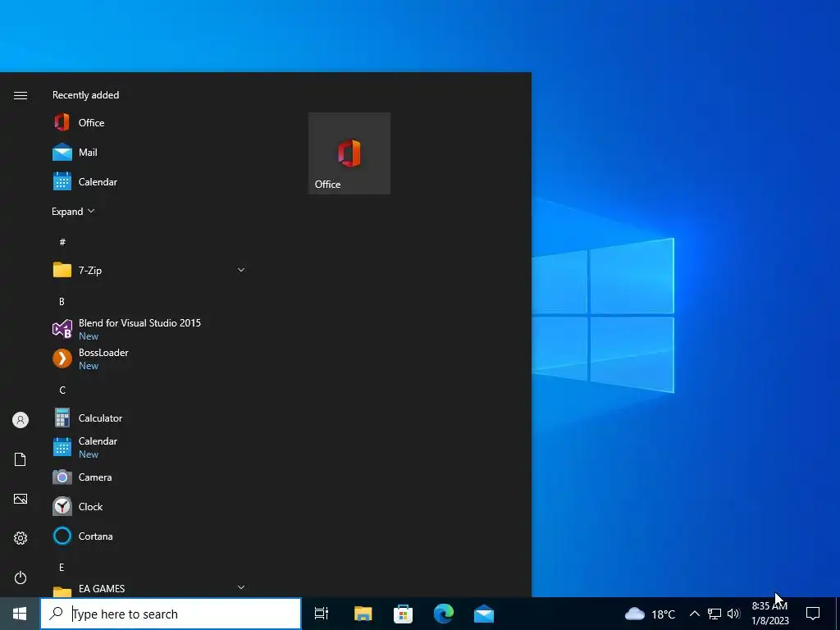The height and width of the screenshot is (630, 840).
Task: Open the EA GAMES folder entry
Action: click(x=150, y=588)
